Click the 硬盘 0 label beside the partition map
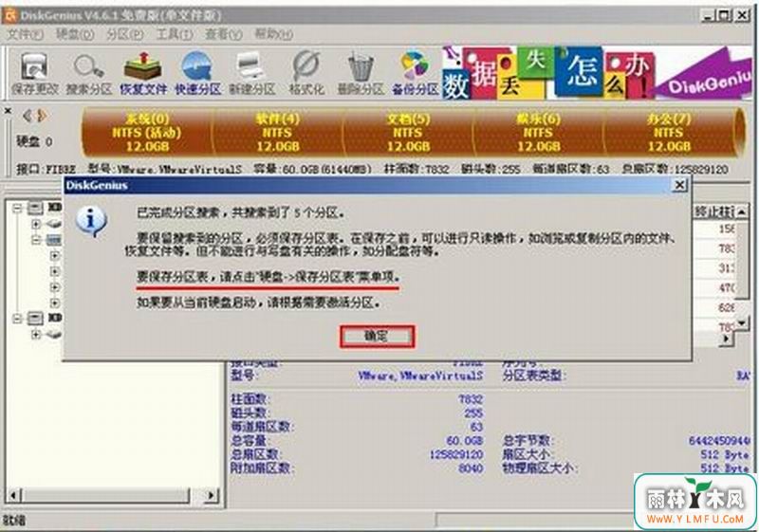 (x=34, y=141)
